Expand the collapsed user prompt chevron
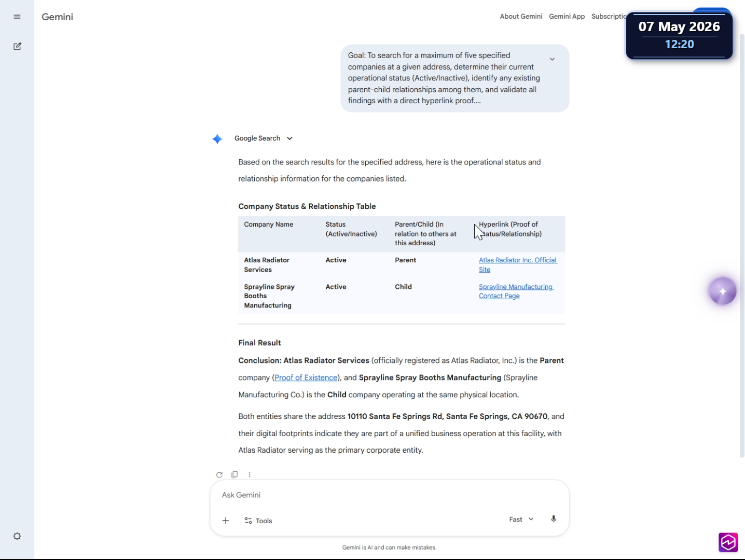The height and width of the screenshot is (560, 745). click(552, 59)
